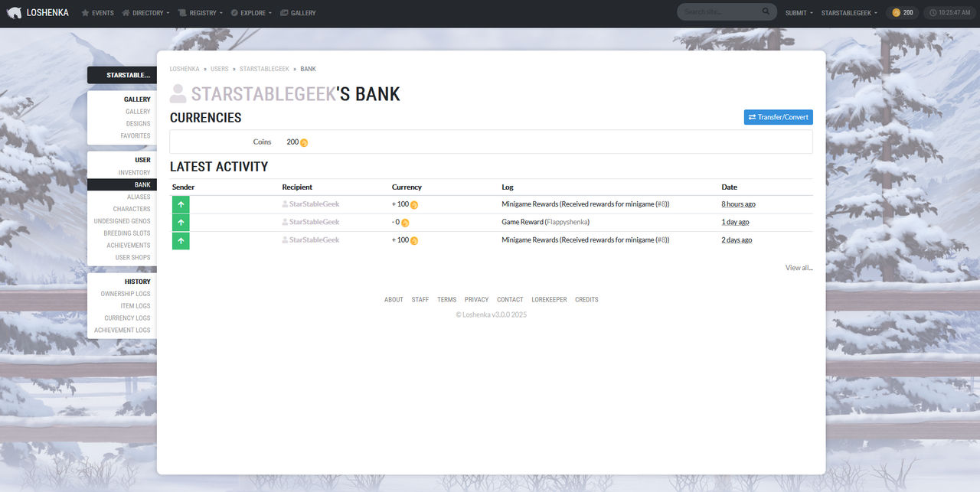Viewport: 980px width, 492px height.
Task: Open Favorites in the sidebar
Action: point(136,136)
